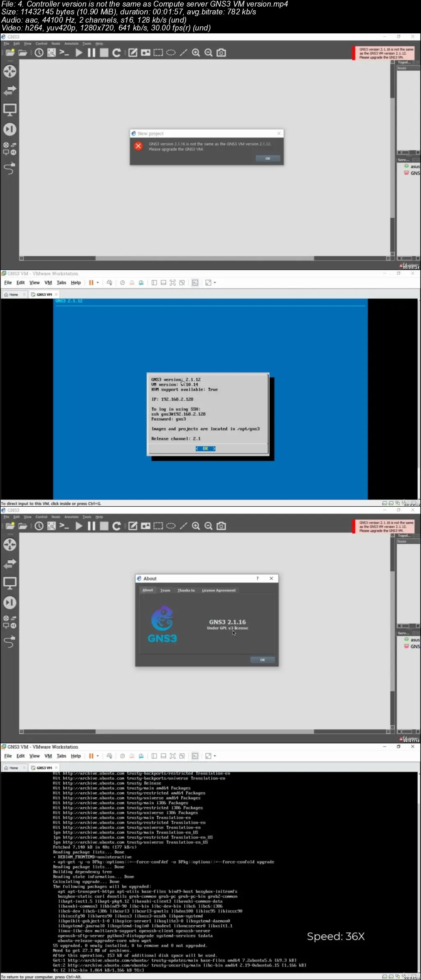Open Manage snapshots clock icon behind New project dialog
The width and height of the screenshot is (421, 980).
coord(39,53)
